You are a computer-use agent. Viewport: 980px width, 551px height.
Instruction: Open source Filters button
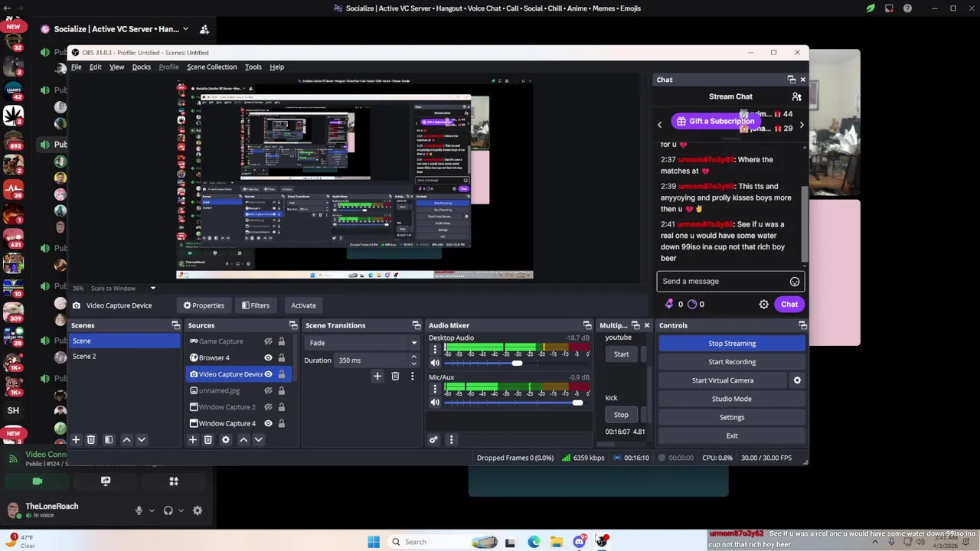[x=256, y=305]
